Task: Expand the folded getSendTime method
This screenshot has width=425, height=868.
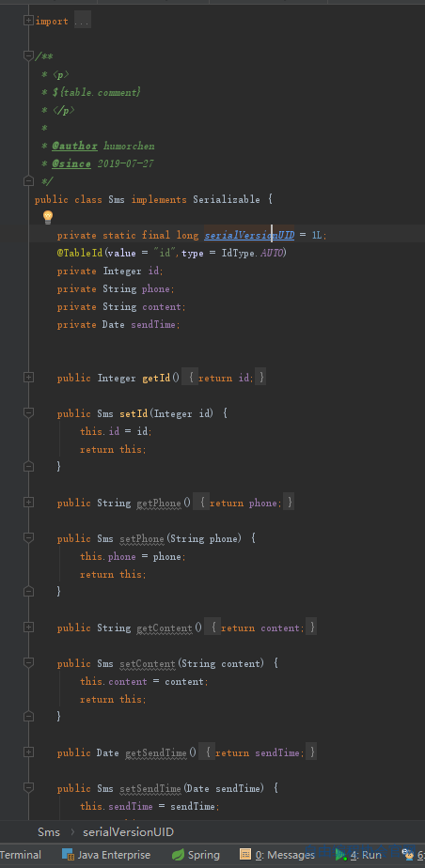Action: [x=28, y=752]
